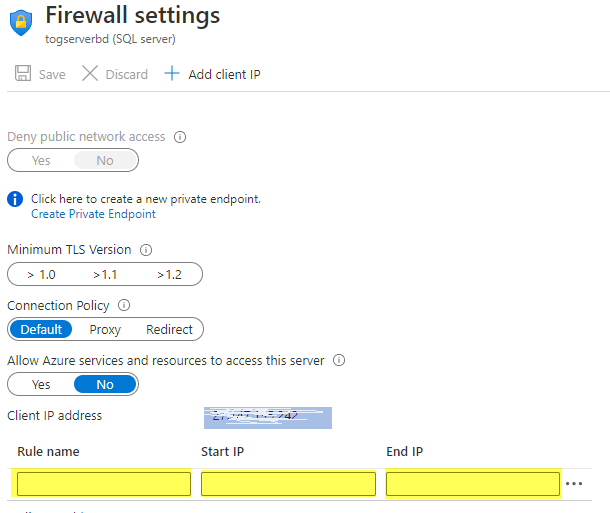Open the Create Private Endpoint link

coord(93,214)
